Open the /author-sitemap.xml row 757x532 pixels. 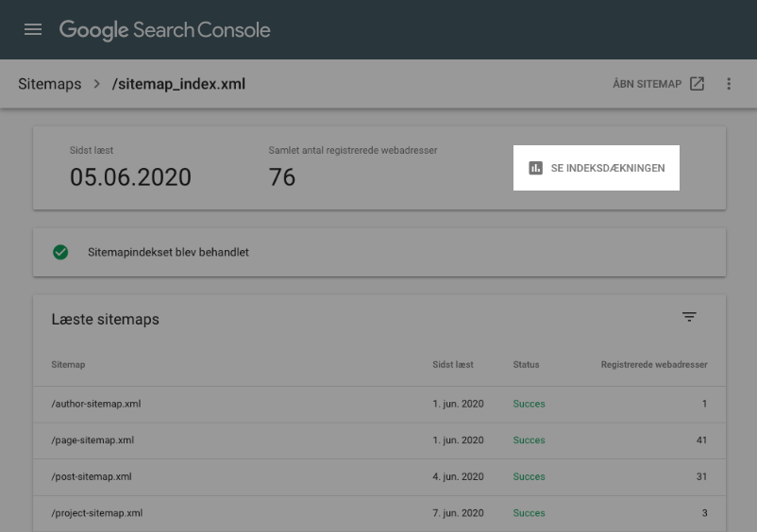pyautogui.click(x=379, y=404)
